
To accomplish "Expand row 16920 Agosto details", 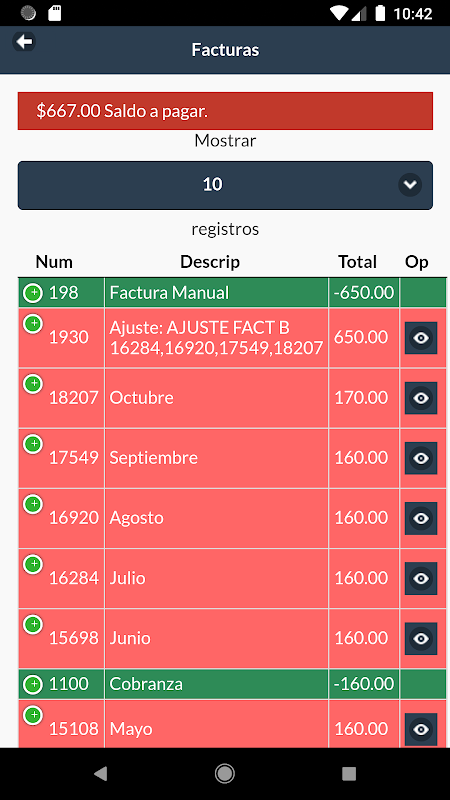I will pos(33,504).
